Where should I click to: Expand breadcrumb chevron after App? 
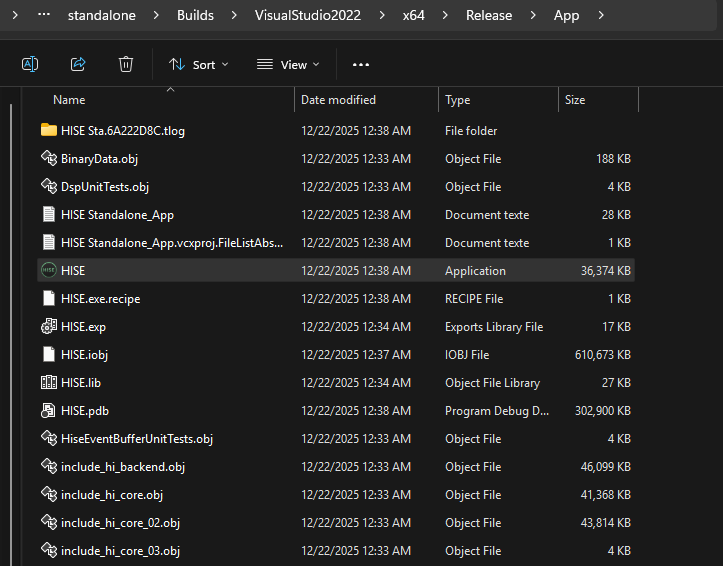click(x=600, y=15)
